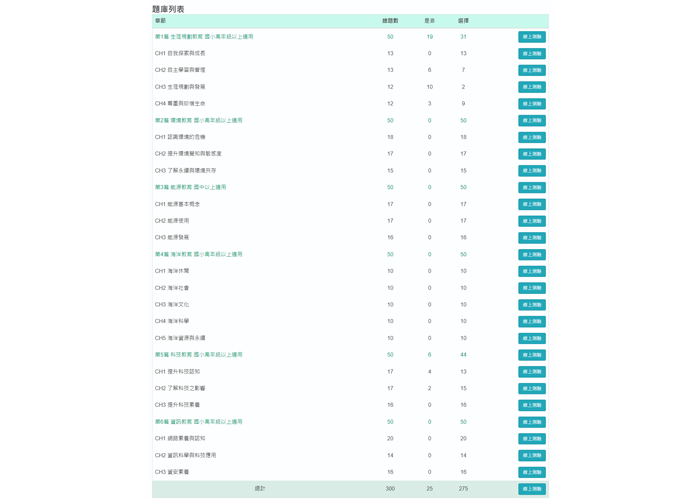The image size is (700, 500).
Task: Launch online test for 自主學習與管理
Action: 531,71
